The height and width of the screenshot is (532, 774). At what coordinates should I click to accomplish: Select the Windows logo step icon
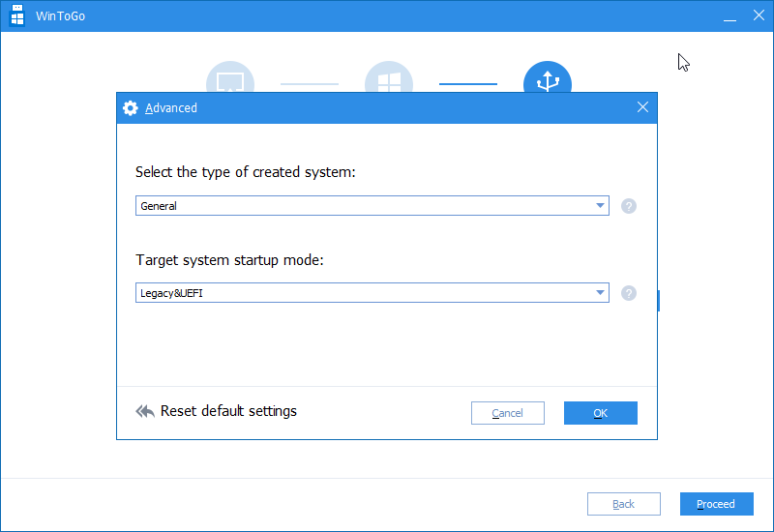[389, 79]
